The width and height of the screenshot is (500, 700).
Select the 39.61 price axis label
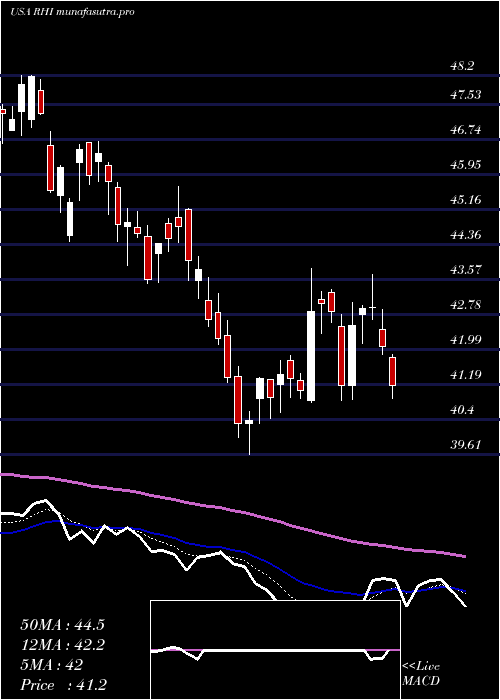466,445
